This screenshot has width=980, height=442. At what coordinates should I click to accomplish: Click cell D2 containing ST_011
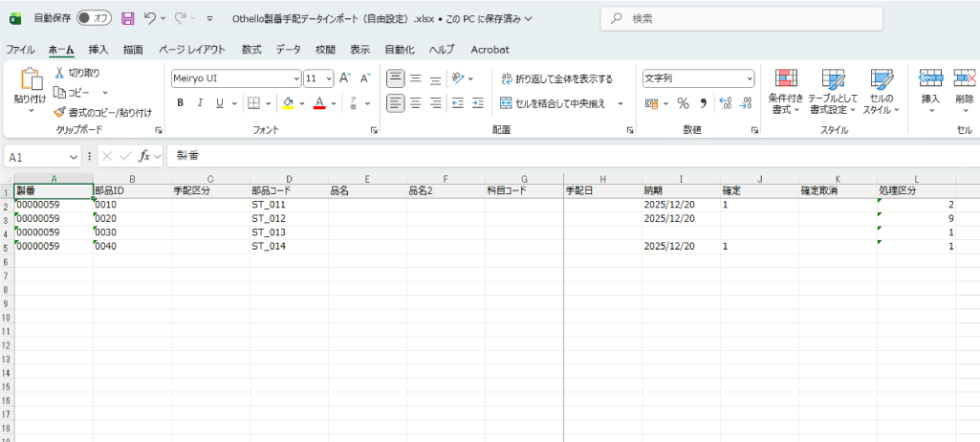[289, 205]
